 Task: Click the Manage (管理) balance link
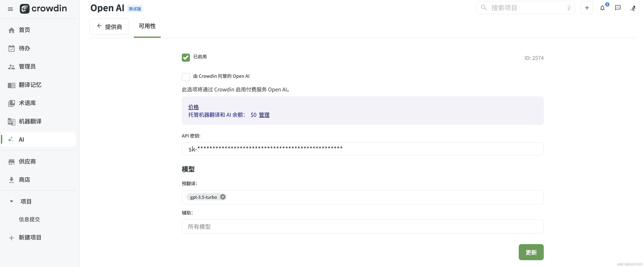pyautogui.click(x=264, y=115)
